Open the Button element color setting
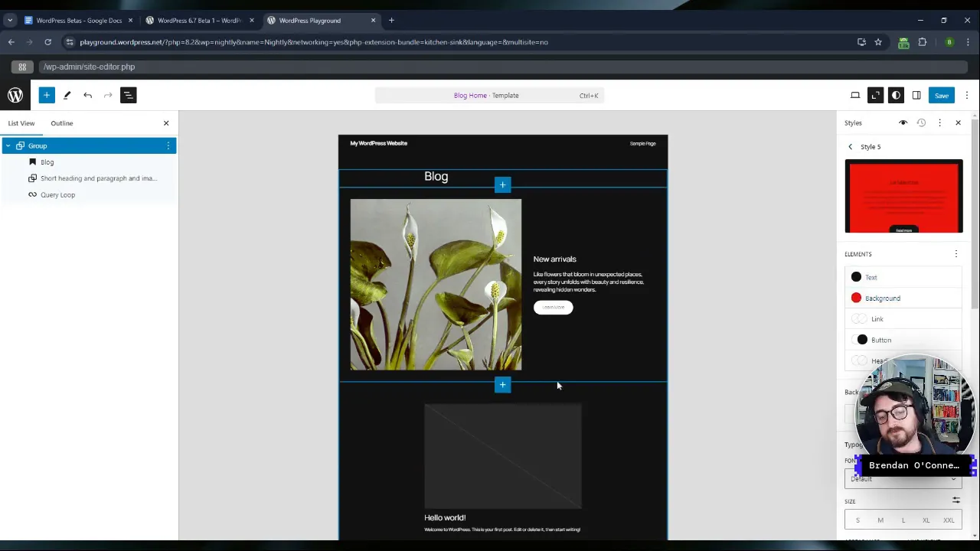The height and width of the screenshot is (551, 980). coord(903,340)
